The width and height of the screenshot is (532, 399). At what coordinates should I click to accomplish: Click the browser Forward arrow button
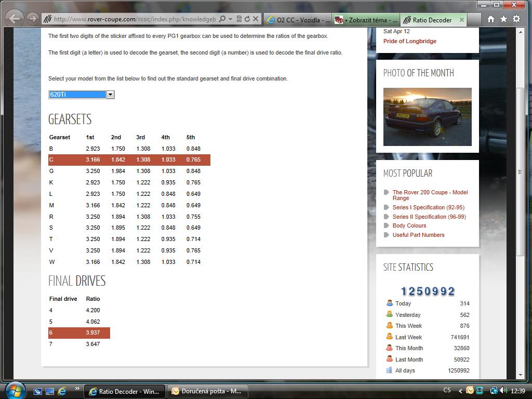click(x=32, y=19)
